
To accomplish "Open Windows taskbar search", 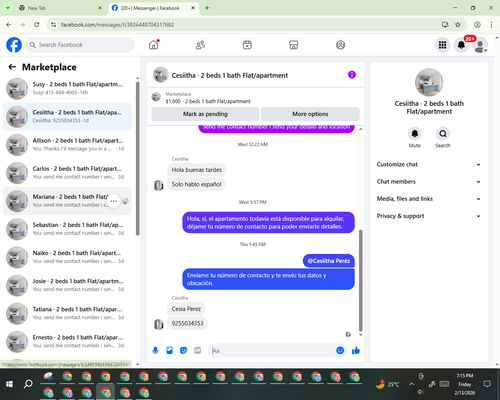I will pos(28,384).
